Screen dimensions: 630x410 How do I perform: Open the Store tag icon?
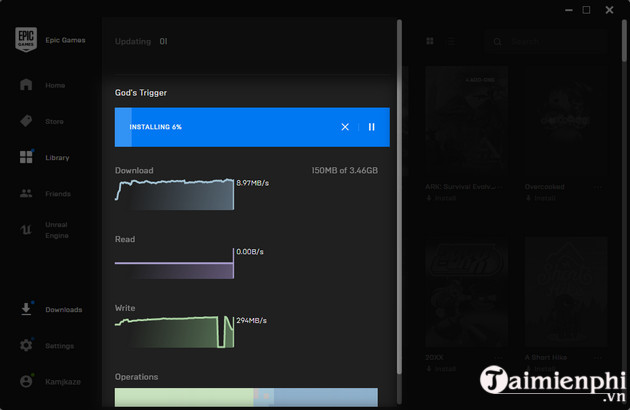click(x=26, y=121)
